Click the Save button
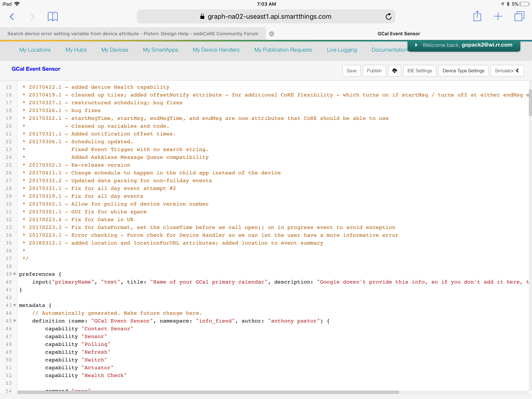532x399 pixels. click(351, 71)
